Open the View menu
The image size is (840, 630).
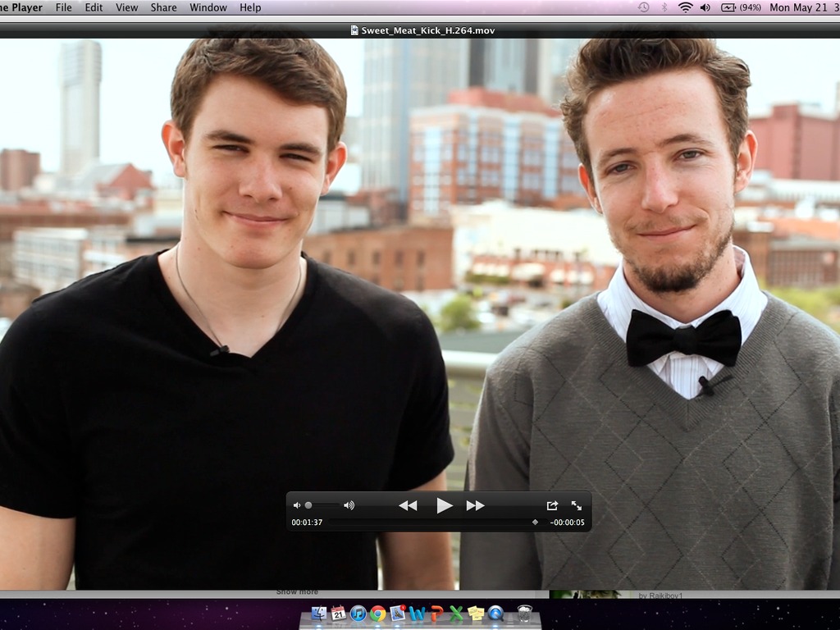point(127,7)
